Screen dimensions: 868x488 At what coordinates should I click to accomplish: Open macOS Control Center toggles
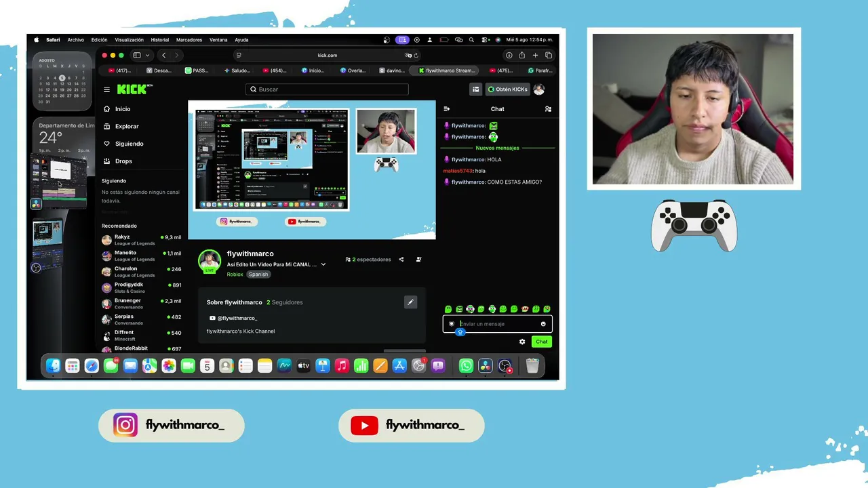click(485, 40)
